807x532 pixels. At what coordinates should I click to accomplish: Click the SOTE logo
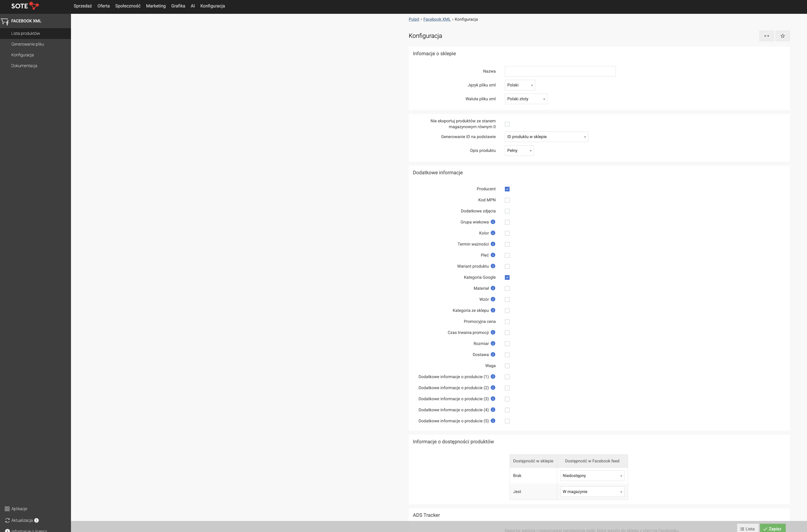click(x=25, y=6)
